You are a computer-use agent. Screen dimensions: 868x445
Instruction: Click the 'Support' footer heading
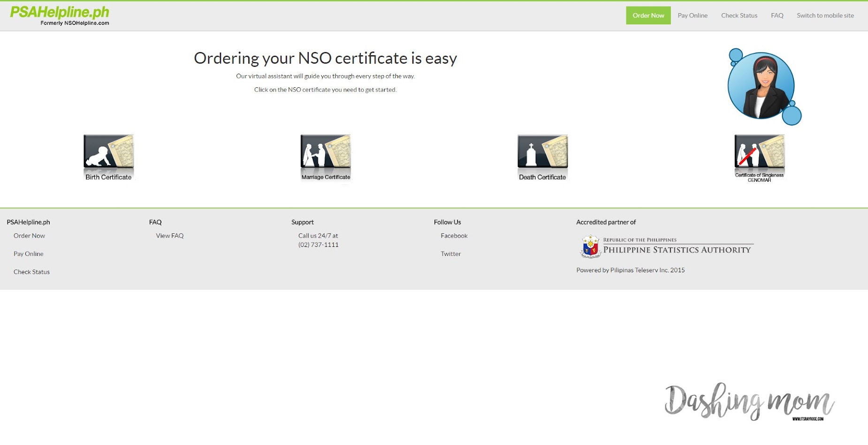pos(302,222)
